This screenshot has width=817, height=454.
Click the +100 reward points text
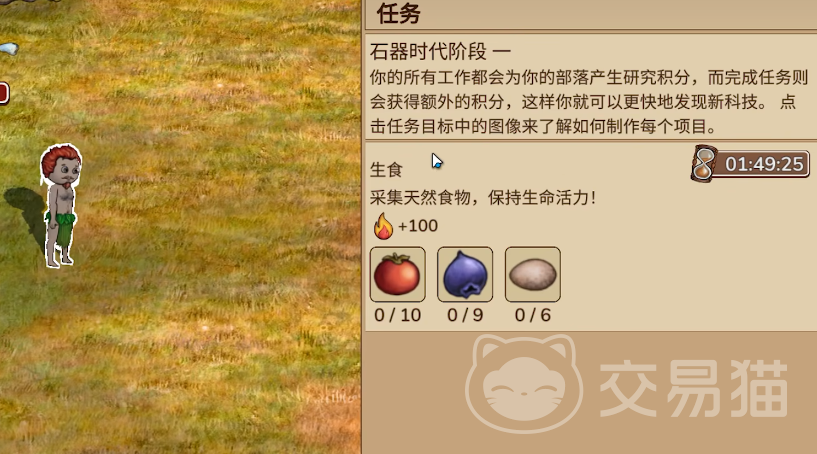pos(418,226)
